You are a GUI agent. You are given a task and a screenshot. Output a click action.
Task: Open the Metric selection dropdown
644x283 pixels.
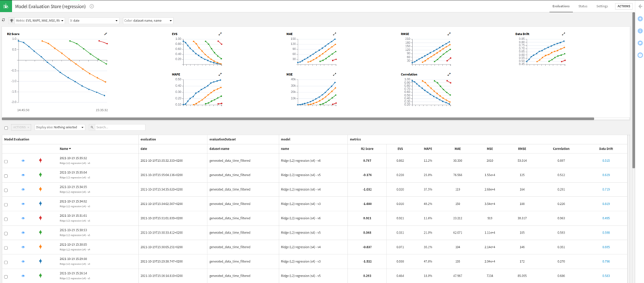pos(40,20)
